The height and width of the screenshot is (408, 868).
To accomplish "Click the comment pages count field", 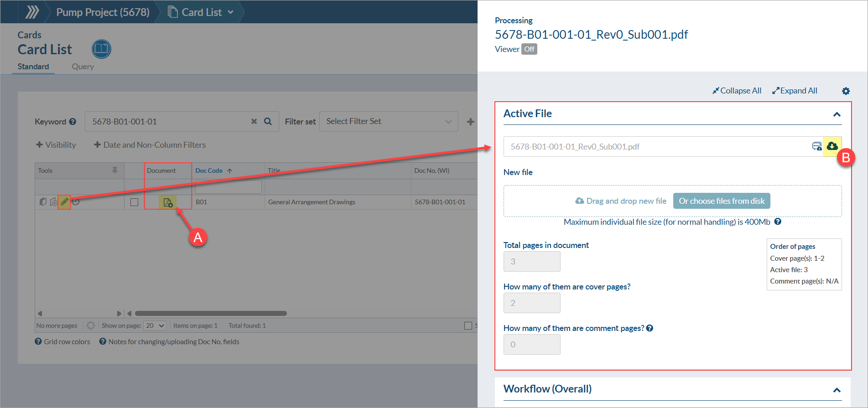I will click(532, 345).
